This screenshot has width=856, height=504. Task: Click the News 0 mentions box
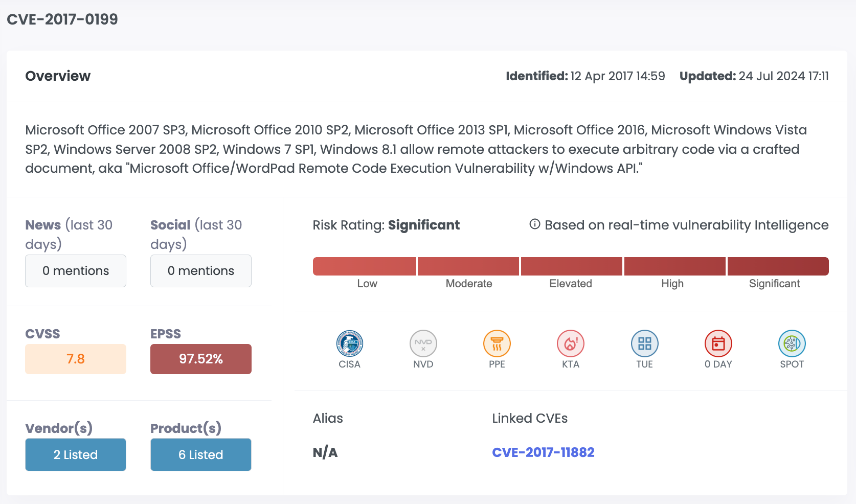pyautogui.click(x=76, y=271)
